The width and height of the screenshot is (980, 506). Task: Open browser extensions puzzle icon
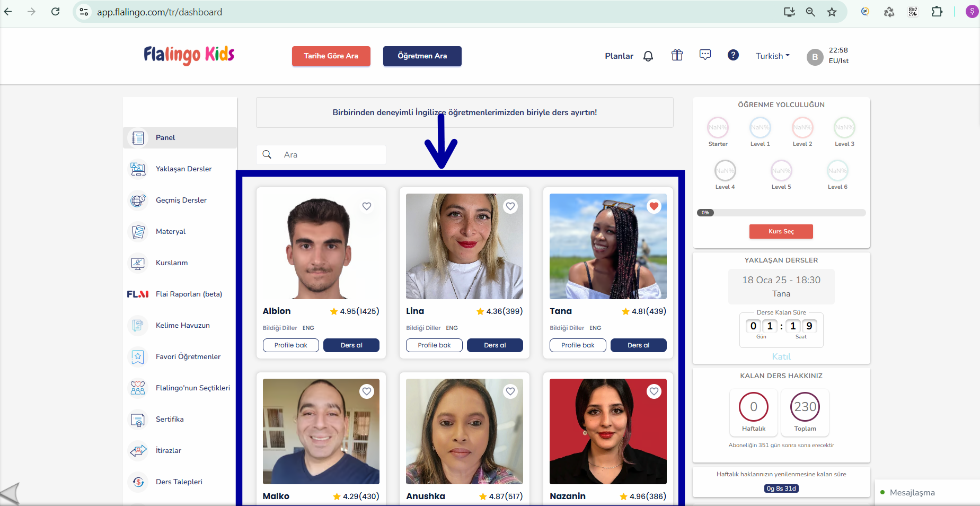[x=937, y=12]
